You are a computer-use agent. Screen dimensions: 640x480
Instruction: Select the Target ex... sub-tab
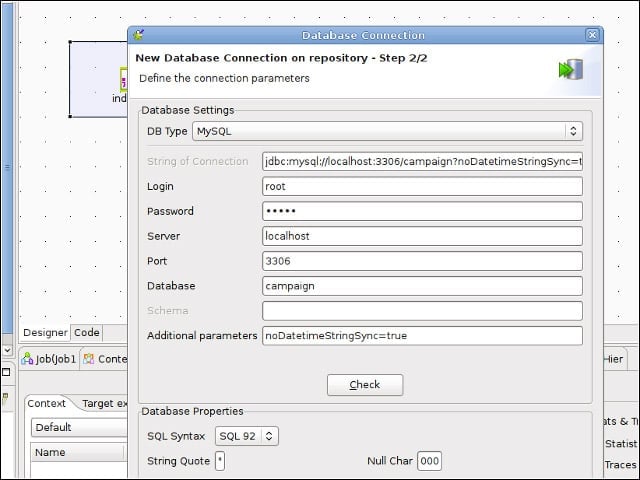(x=104, y=403)
